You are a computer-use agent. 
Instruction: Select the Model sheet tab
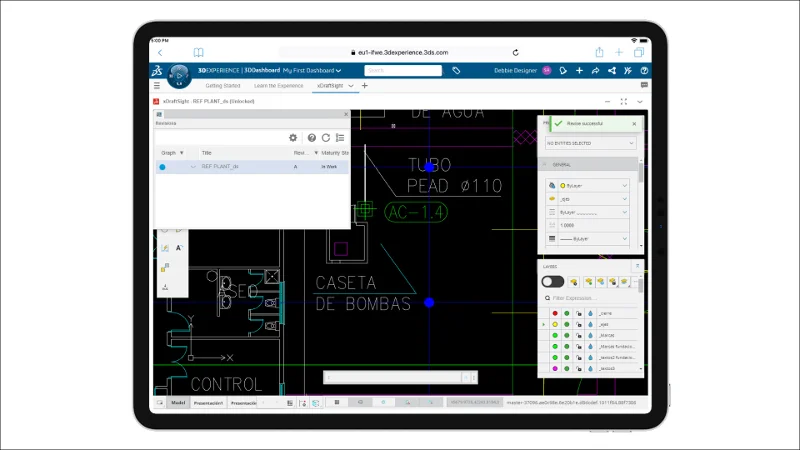click(x=178, y=403)
